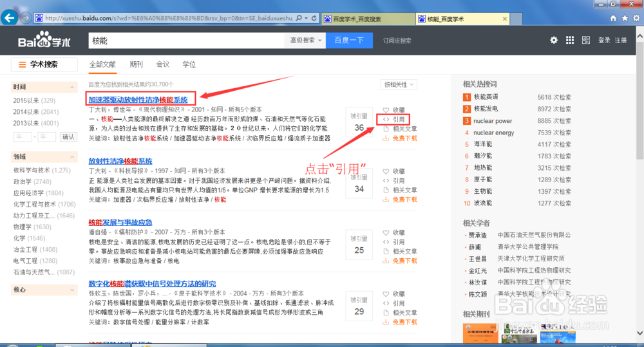Image resolution: width=644 pixels, height=347 pixels.
Task: Click the browser back arrow button
Action: [9, 17]
